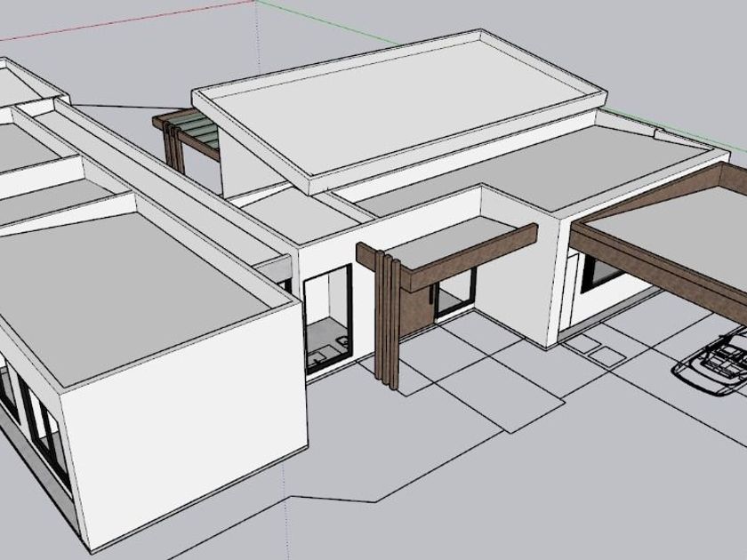The height and width of the screenshot is (560, 747).
Task: Select the large blank white wall of the left wing
Action: [186, 422]
